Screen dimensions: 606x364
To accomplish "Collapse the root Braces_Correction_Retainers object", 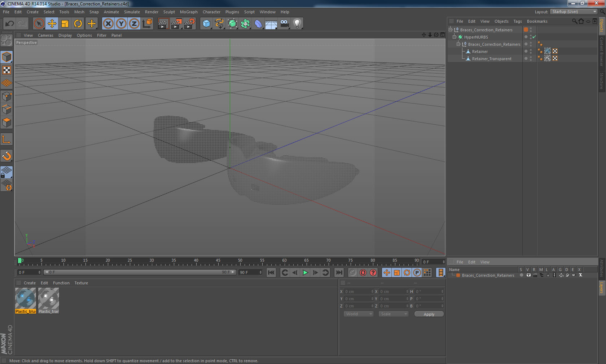I will pyautogui.click(x=451, y=30).
